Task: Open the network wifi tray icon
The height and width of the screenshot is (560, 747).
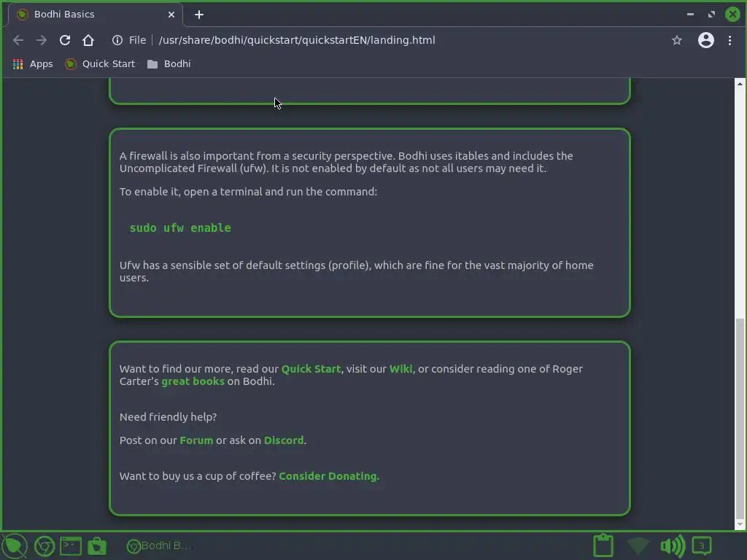Action: click(x=638, y=546)
